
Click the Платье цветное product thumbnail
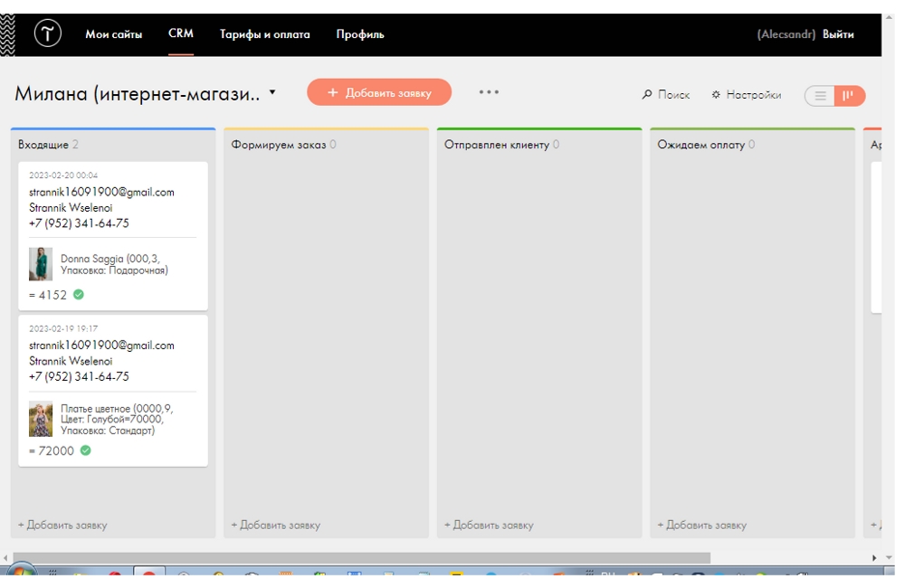(41, 419)
